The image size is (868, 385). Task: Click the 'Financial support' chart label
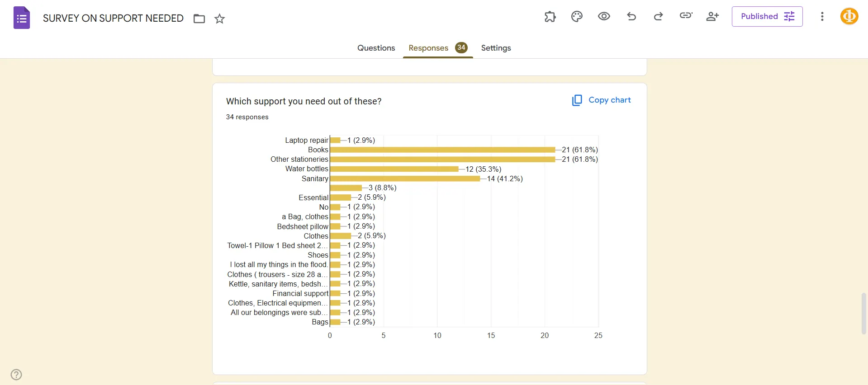[300, 294]
